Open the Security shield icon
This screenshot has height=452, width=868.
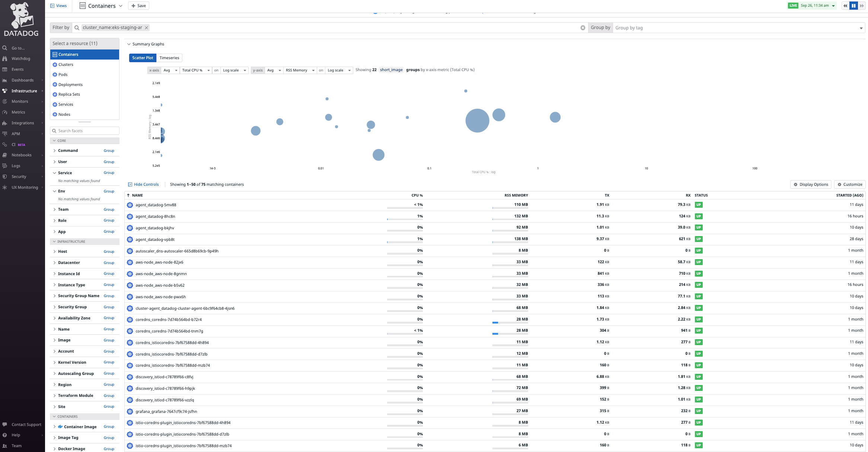[4, 176]
